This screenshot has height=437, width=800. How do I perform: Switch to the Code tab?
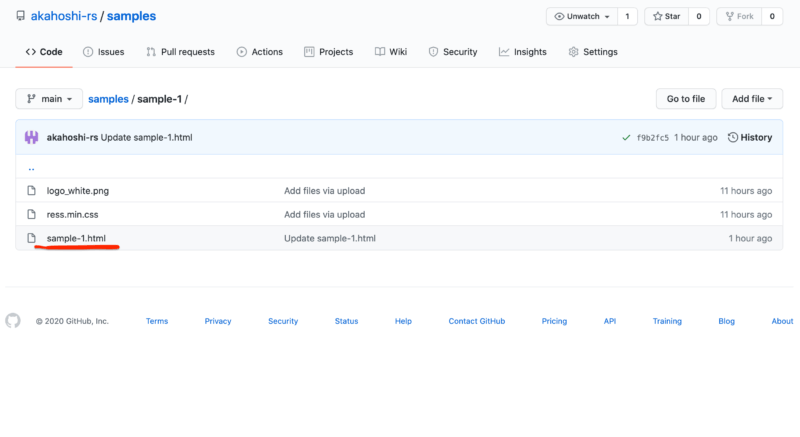click(x=44, y=52)
